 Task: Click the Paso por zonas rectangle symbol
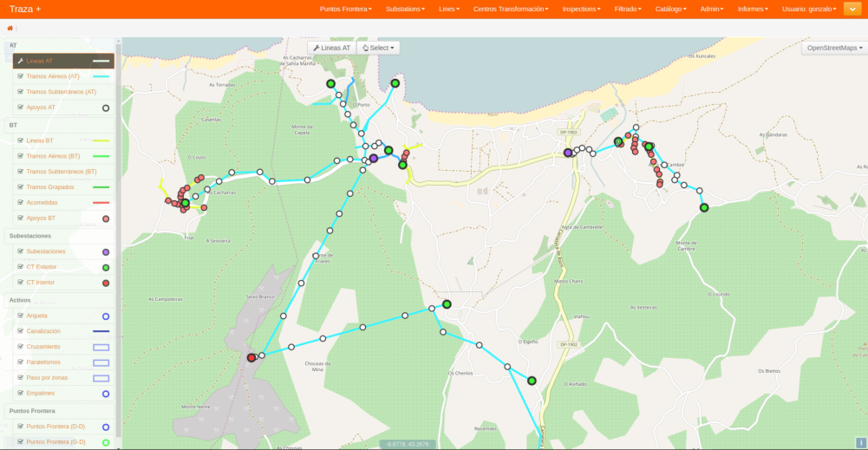(x=101, y=378)
